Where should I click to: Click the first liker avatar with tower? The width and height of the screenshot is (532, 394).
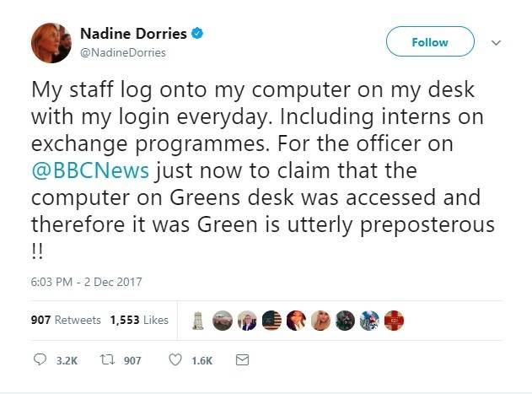point(198,321)
